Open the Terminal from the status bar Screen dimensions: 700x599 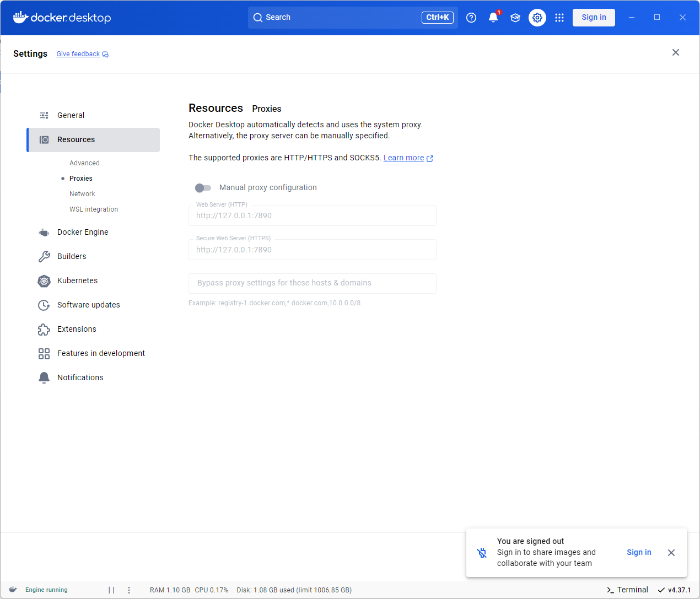(x=627, y=590)
